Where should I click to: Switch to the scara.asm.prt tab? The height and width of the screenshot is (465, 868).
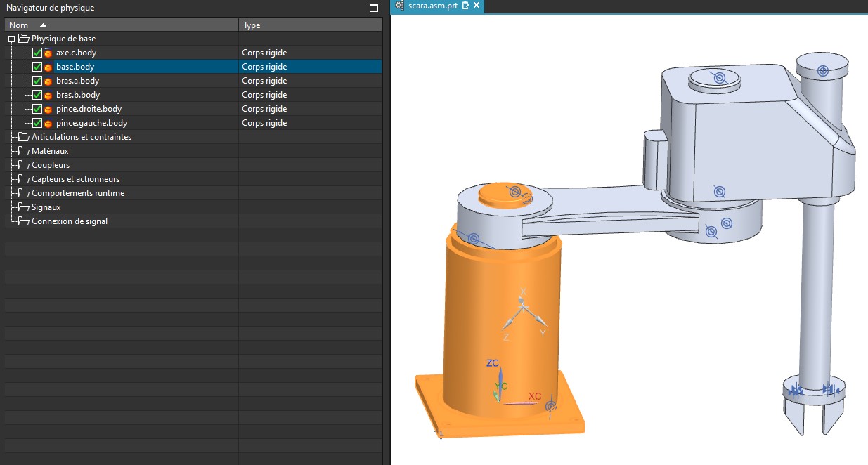(432, 6)
